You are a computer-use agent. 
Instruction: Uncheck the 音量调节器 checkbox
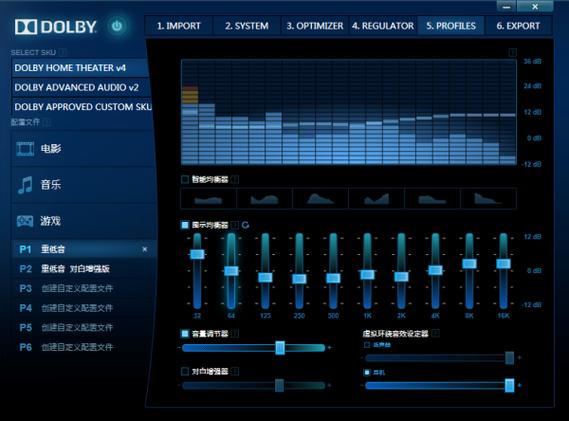pos(185,333)
